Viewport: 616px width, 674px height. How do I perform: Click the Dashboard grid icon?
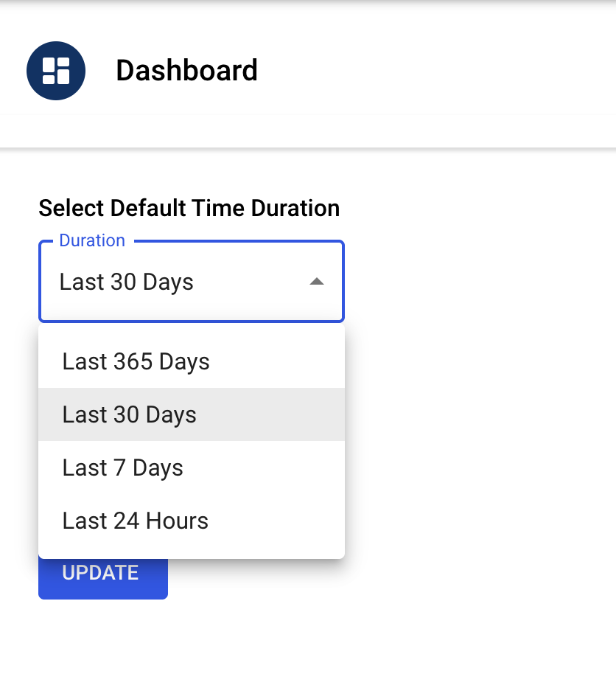point(56,71)
